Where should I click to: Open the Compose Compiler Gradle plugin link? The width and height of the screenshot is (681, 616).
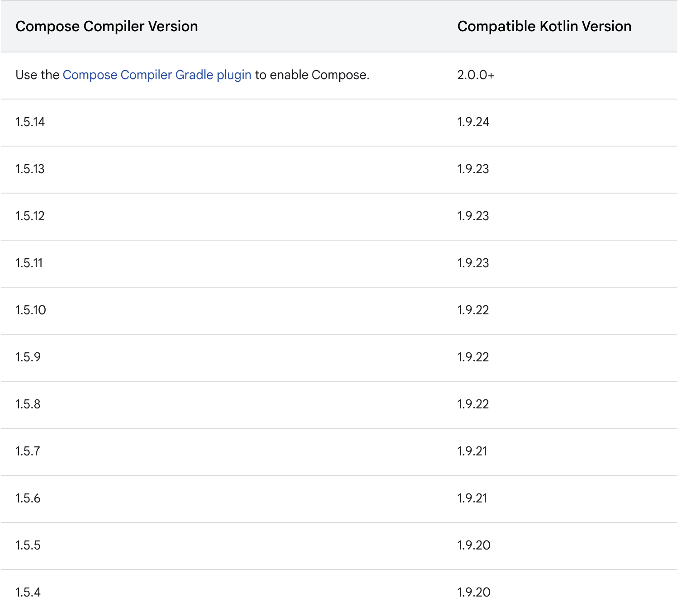[x=157, y=75]
